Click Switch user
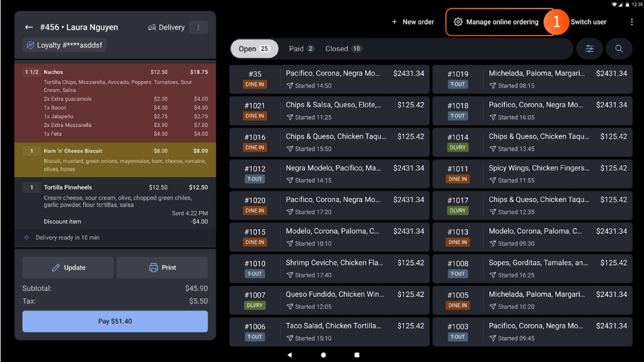Image resolution: width=644 pixels, height=362 pixels. coord(588,22)
